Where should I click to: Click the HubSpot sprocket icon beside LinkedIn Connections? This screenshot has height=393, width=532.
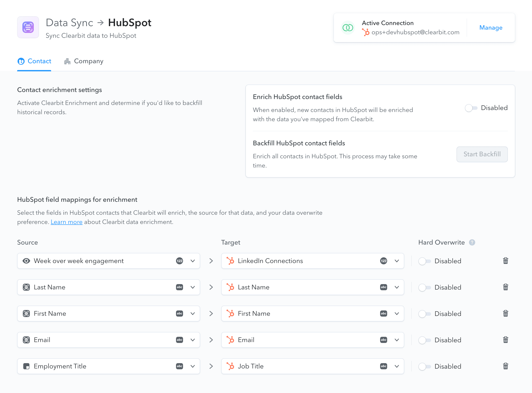230,261
